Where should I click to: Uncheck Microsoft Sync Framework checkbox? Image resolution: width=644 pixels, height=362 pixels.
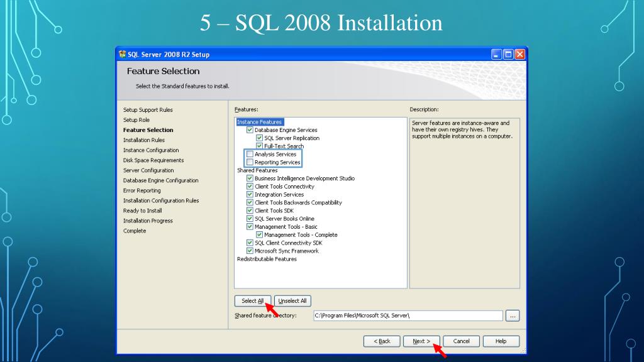(250, 251)
